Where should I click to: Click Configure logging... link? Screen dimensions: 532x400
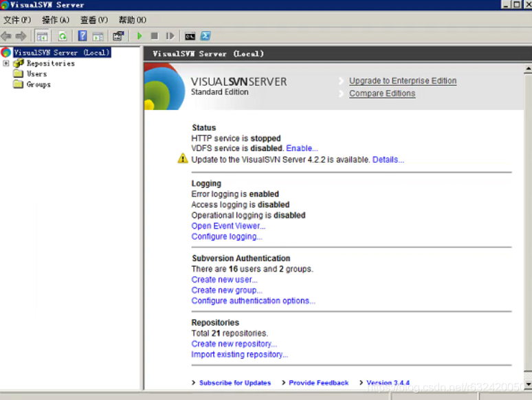[x=227, y=236]
